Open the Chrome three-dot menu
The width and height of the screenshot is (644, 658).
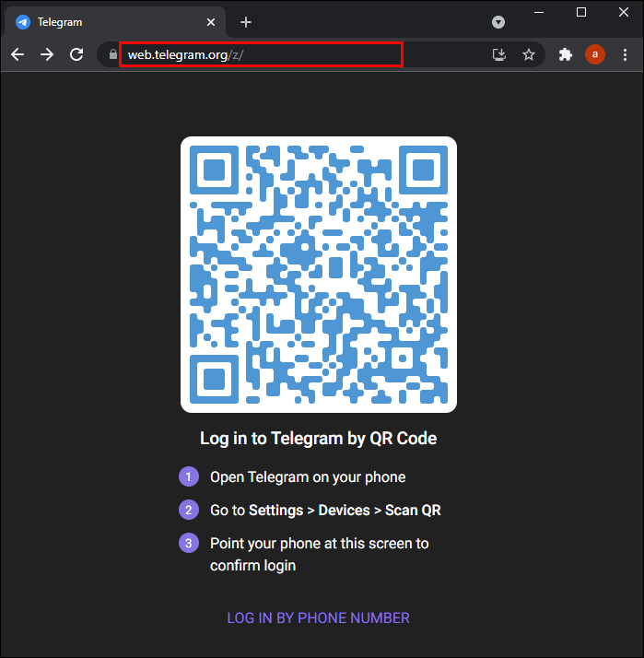point(626,54)
